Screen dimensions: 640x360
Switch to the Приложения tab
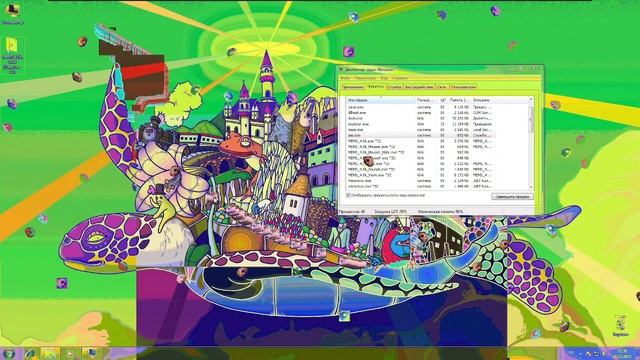click(353, 87)
